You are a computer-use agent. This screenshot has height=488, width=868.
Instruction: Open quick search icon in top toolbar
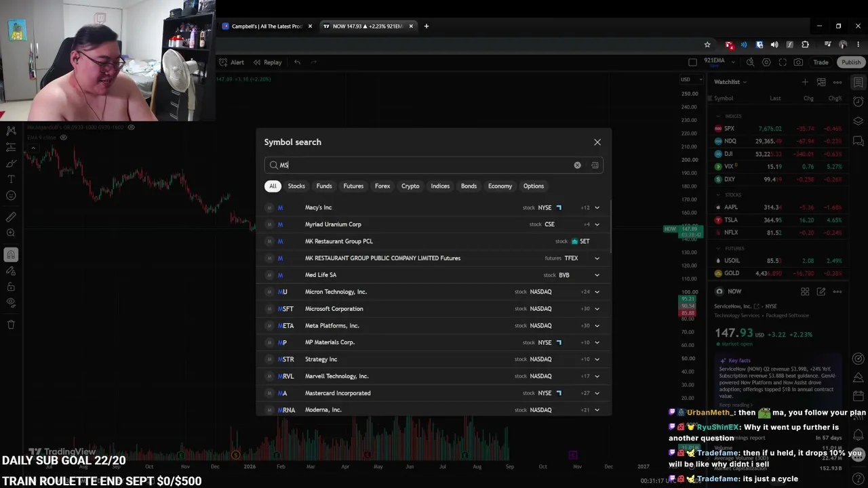[x=750, y=62]
